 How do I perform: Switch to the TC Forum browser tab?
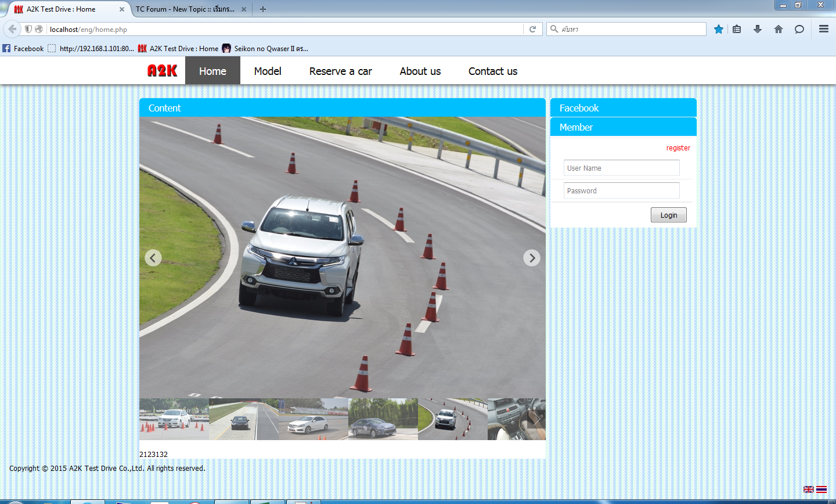click(191, 9)
